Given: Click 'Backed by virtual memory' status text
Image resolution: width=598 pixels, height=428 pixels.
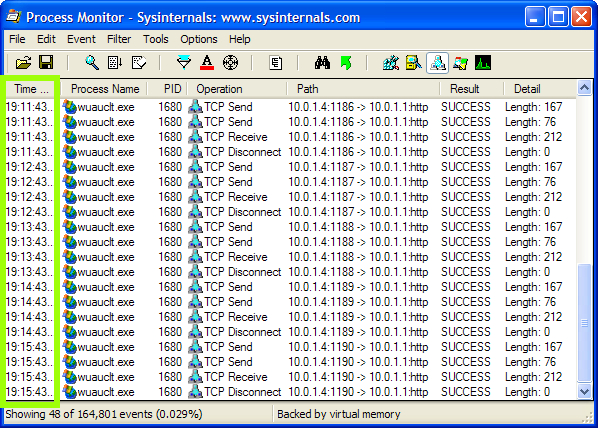Looking at the screenshot, I should click(339, 414).
